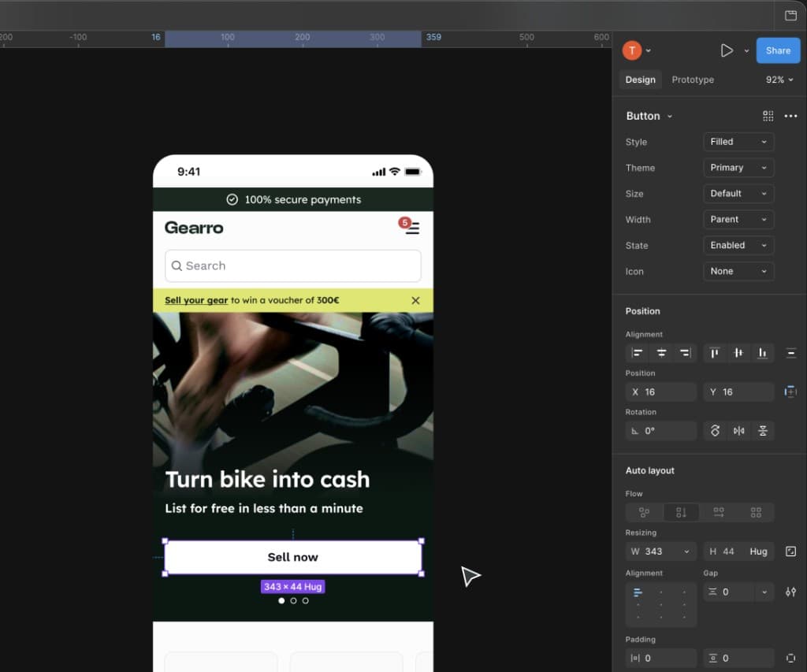
Task: Click the Search field in the mockup
Action: point(293,266)
